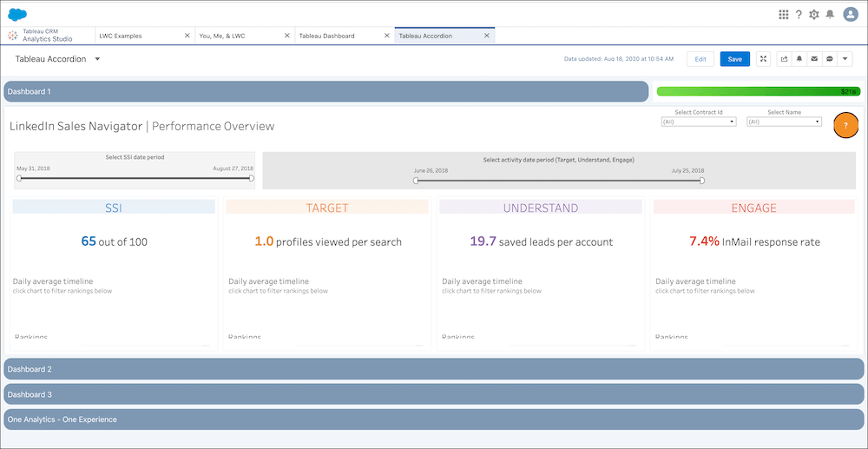Click '7.4% InMail response rate' value

pyautogui.click(x=754, y=241)
